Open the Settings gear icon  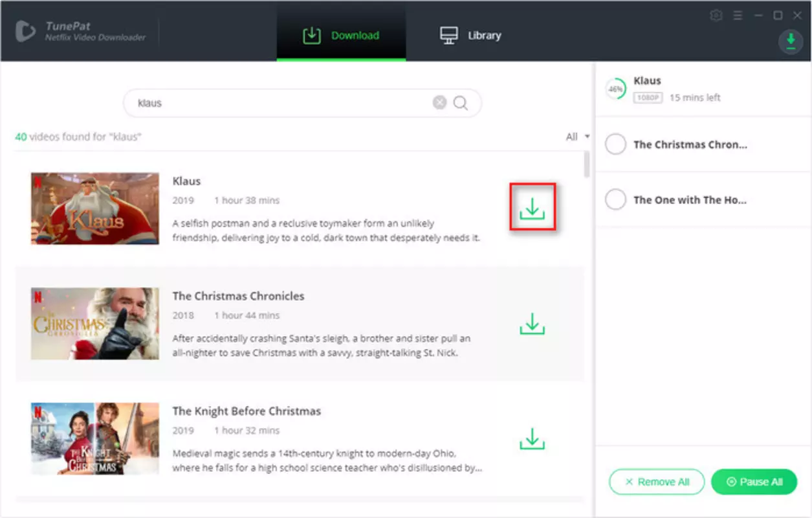pos(716,16)
